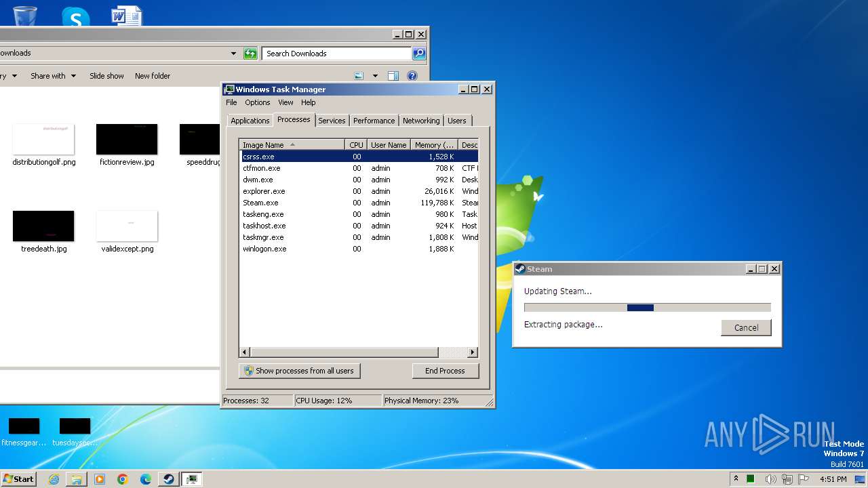The width and height of the screenshot is (868, 488).
Task: Open the Skype desktop icon
Action: (75, 17)
